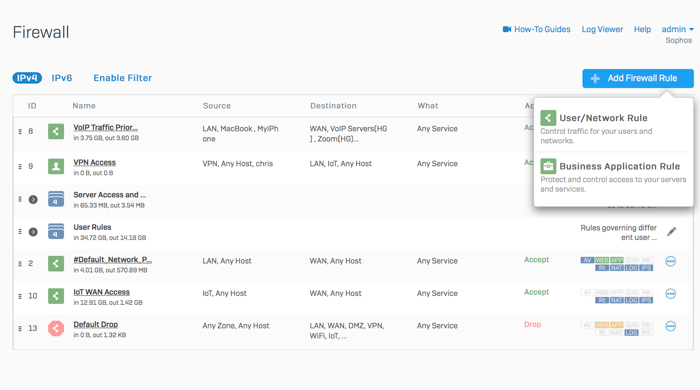Click the Server Access group folder icon
Viewport: 700px width, 390px height.
coord(56,199)
